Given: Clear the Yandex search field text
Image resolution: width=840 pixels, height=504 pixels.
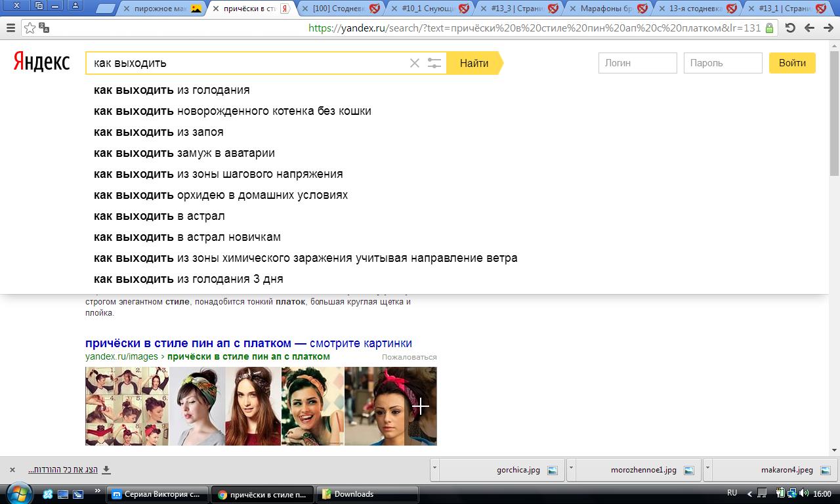Looking at the screenshot, I should coord(415,63).
